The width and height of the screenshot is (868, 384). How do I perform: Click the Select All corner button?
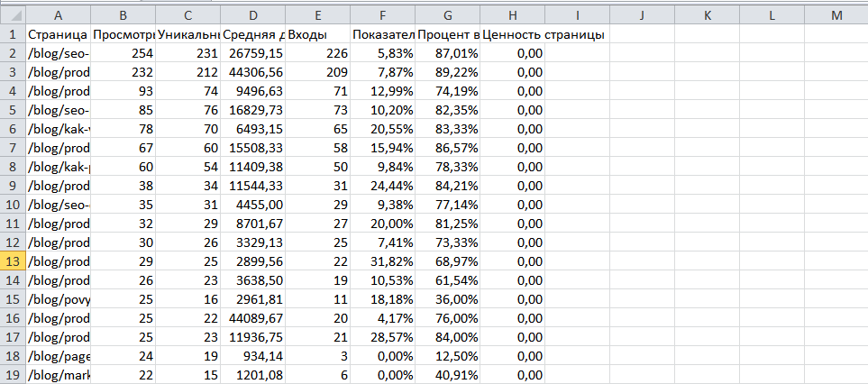[x=13, y=15]
